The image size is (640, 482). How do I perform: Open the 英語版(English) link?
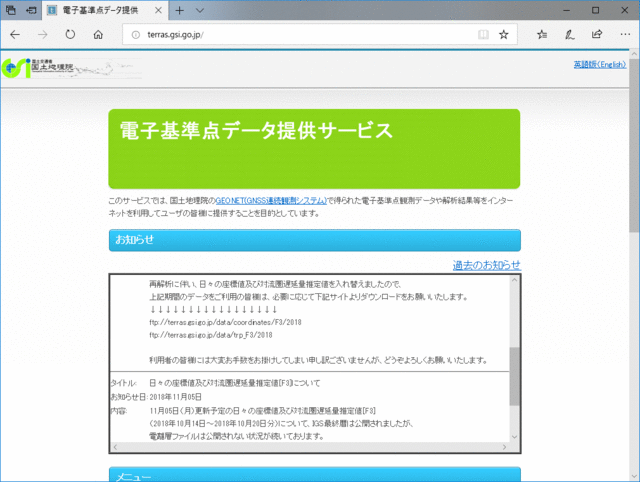coord(600,64)
